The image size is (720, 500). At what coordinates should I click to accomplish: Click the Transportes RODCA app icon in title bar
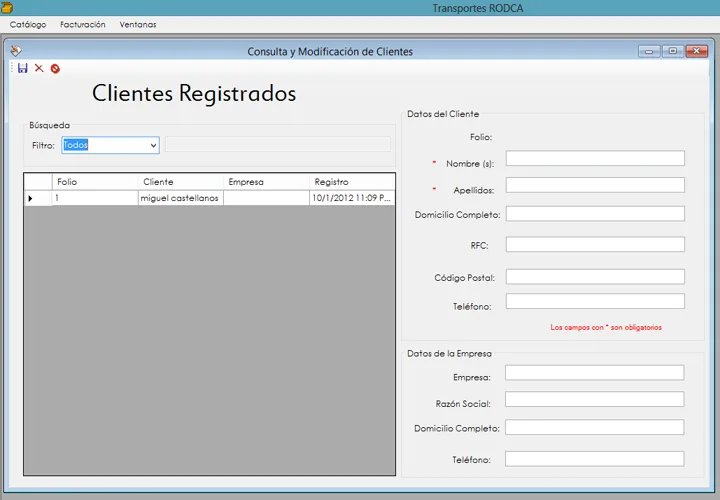click(x=7, y=7)
